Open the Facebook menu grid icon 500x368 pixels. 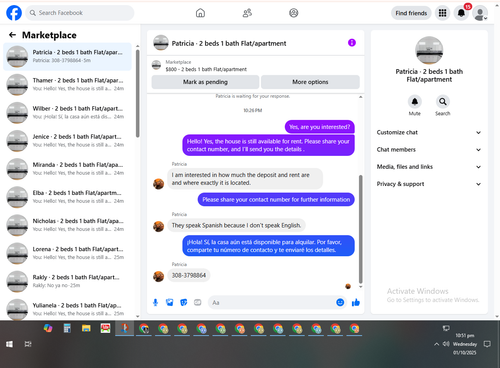pos(442,13)
